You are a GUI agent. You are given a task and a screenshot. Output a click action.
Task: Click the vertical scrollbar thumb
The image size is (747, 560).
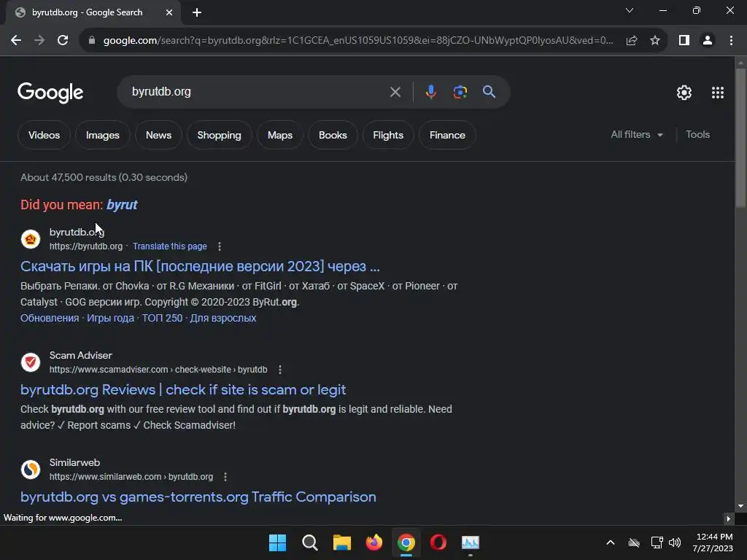(x=740, y=138)
